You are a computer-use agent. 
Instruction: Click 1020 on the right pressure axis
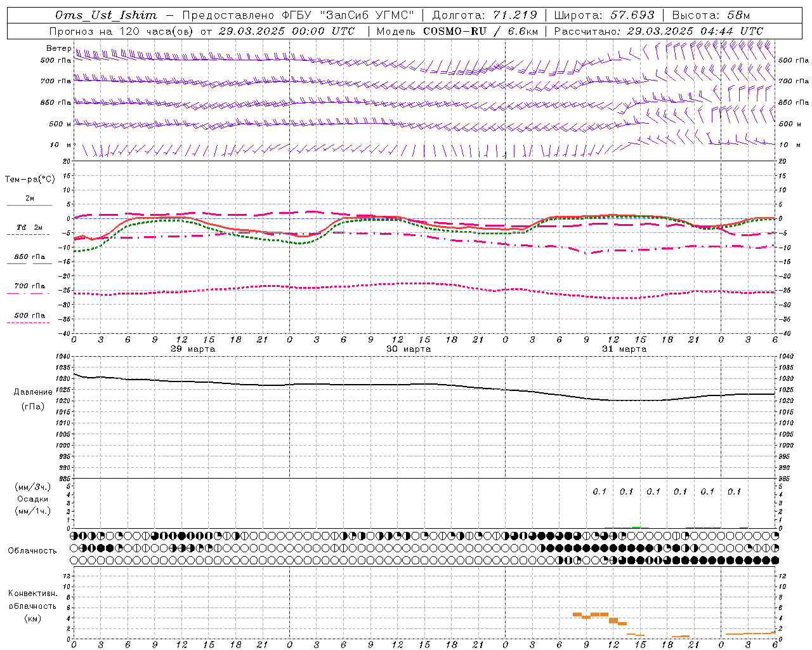pyautogui.click(x=786, y=401)
